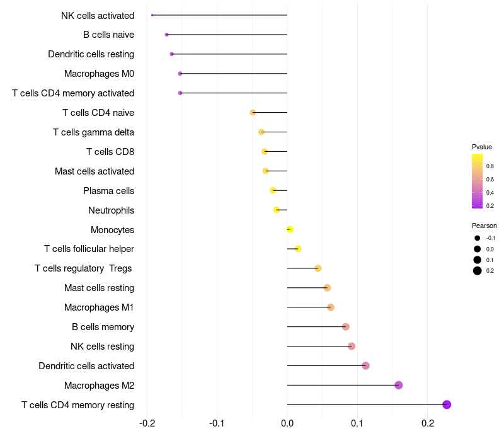Image resolution: width=504 pixels, height=441 pixels.
Task: Click the Pearson 0.2 legend circle
Action: [x=478, y=271]
